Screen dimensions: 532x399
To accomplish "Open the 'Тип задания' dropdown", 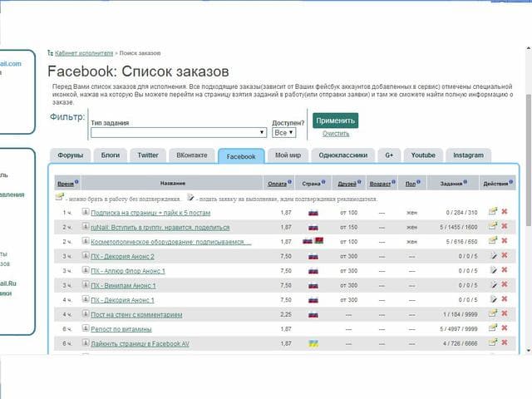I will pos(179,132).
